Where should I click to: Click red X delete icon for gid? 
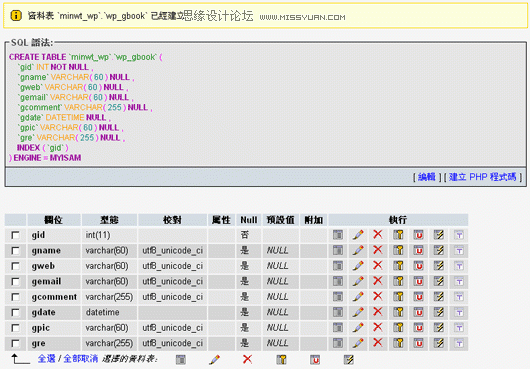pyautogui.click(x=378, y=234)
